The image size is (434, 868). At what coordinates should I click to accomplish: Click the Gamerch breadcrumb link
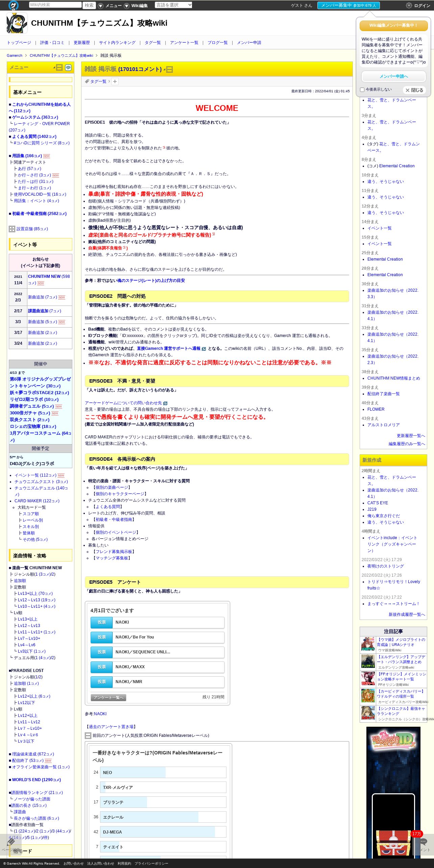pyautogui.click(x=15, y=55)
